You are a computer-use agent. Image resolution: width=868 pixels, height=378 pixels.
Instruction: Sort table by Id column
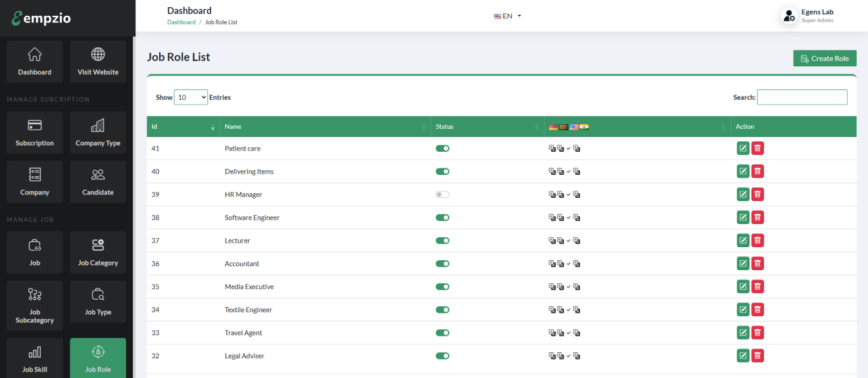(x=183, y=126)
